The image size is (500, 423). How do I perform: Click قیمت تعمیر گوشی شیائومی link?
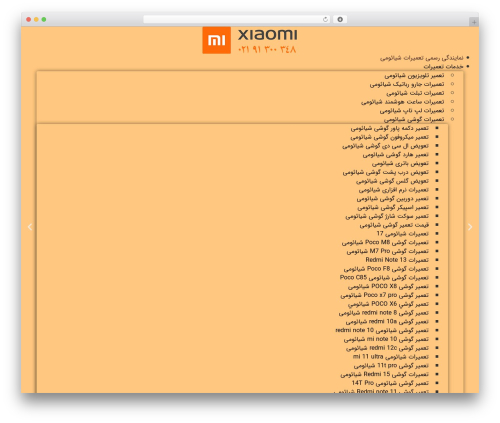pos(394,225)
